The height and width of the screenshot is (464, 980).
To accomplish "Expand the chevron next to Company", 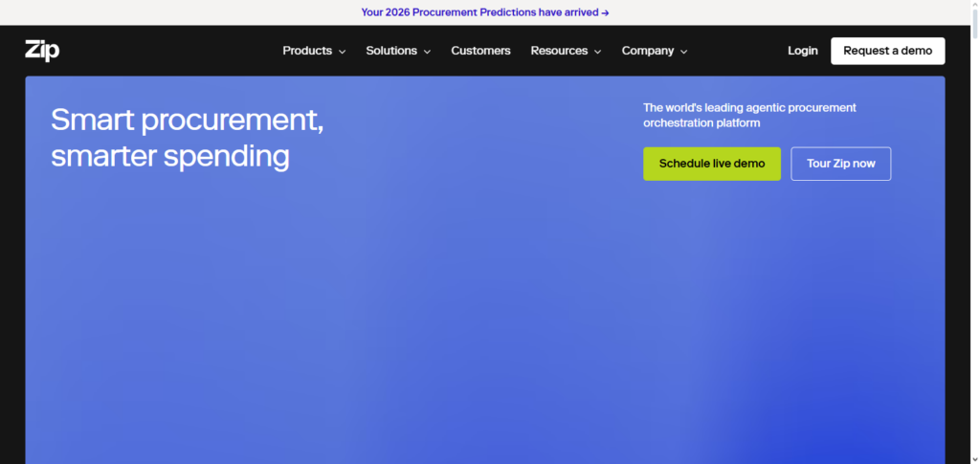I will (684, 52).
